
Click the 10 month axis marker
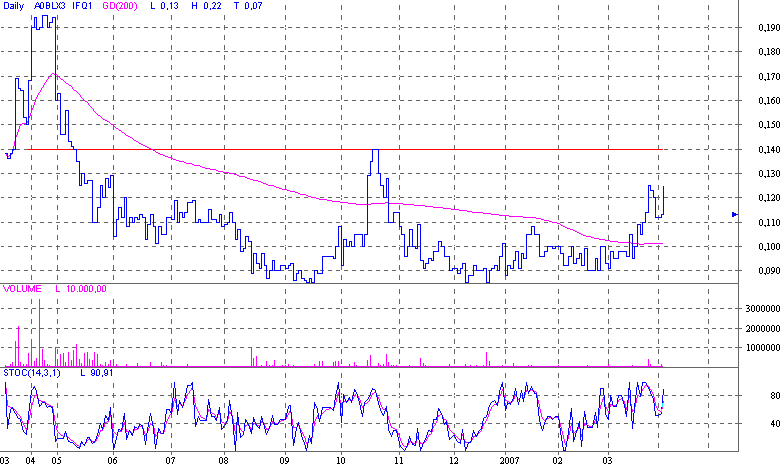340,461
